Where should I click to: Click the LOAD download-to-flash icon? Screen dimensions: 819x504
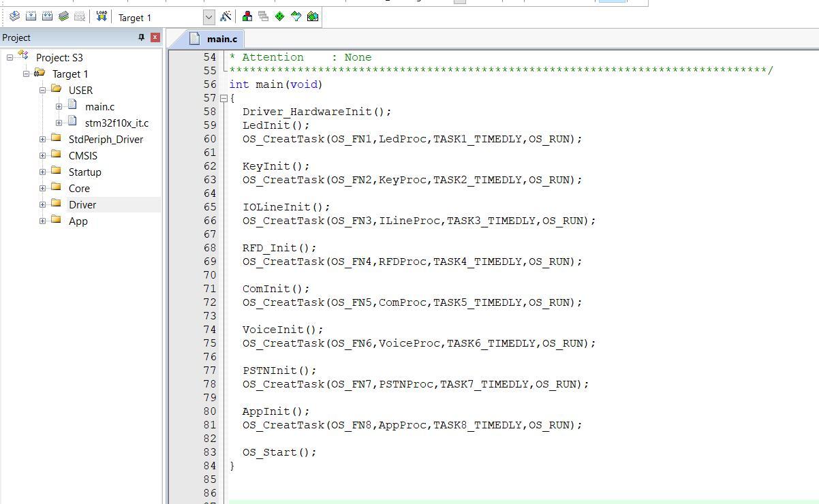click(x=102, y=16)
